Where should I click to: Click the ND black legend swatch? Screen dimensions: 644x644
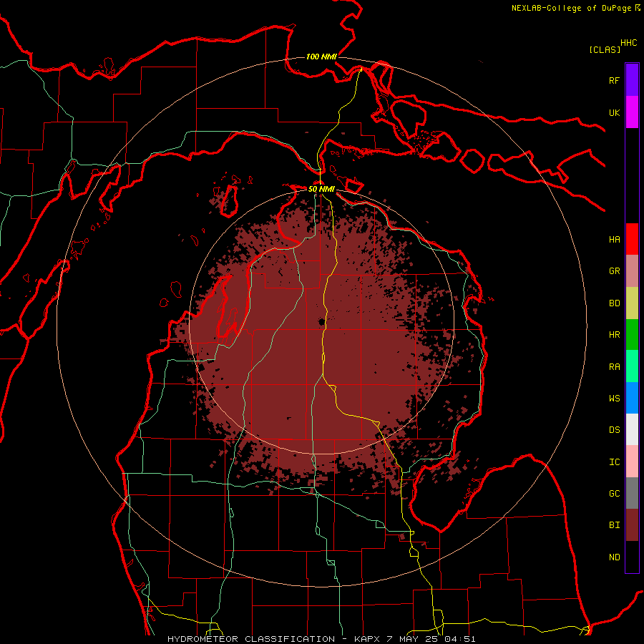pyautogui.click(x=632, y=557)
